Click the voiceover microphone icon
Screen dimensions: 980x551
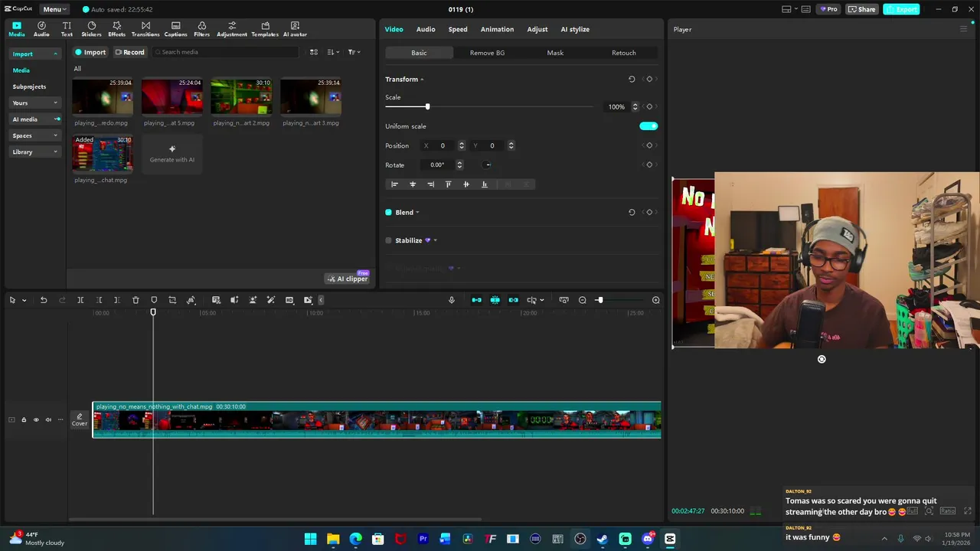point(452,300)
